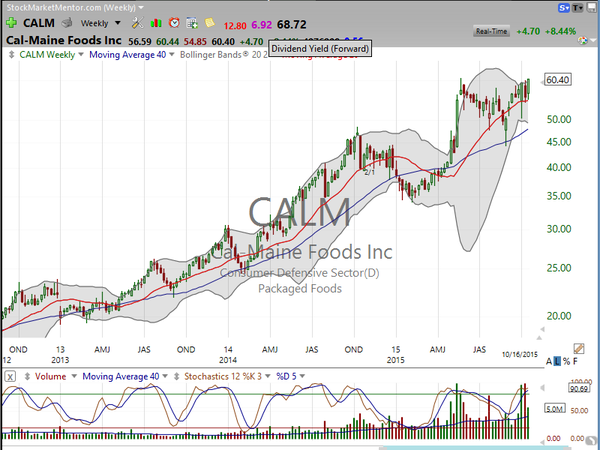Click the 50.00 price axis label
This screenshot has width=600, height=450.
pyautogui.click(x=559, y=119)
